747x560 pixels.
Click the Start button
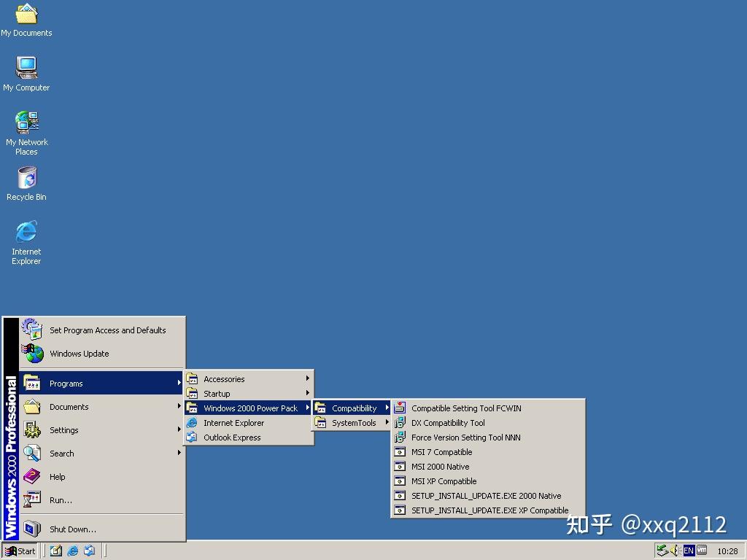(x=20, y=551)
